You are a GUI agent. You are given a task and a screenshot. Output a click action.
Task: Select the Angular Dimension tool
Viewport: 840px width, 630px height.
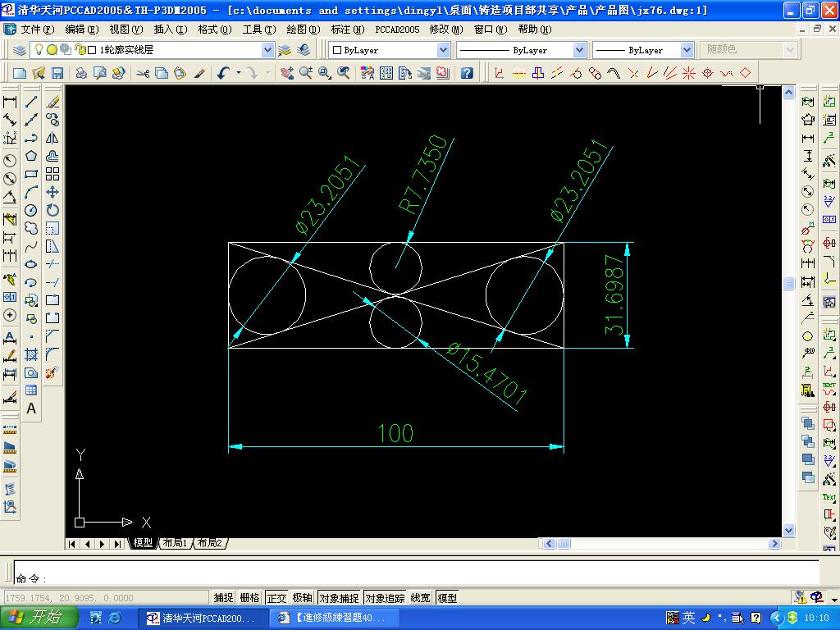click(10, 197)
